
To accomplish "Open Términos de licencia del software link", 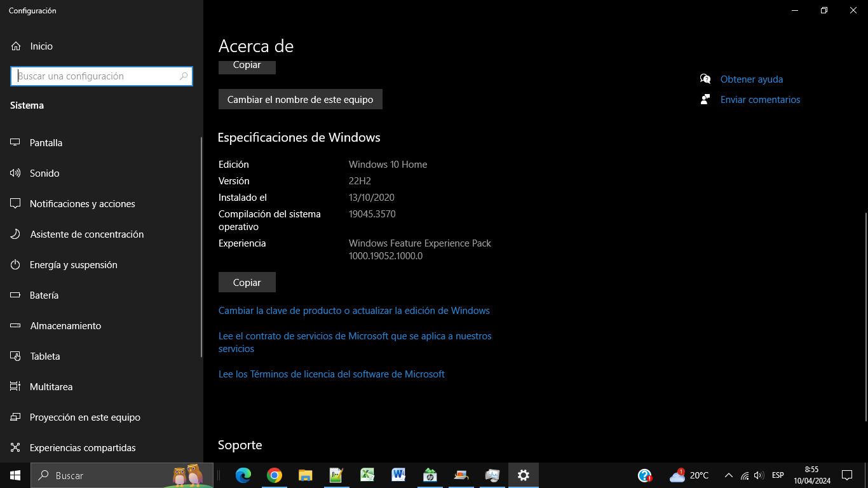I will coord(332,374).
